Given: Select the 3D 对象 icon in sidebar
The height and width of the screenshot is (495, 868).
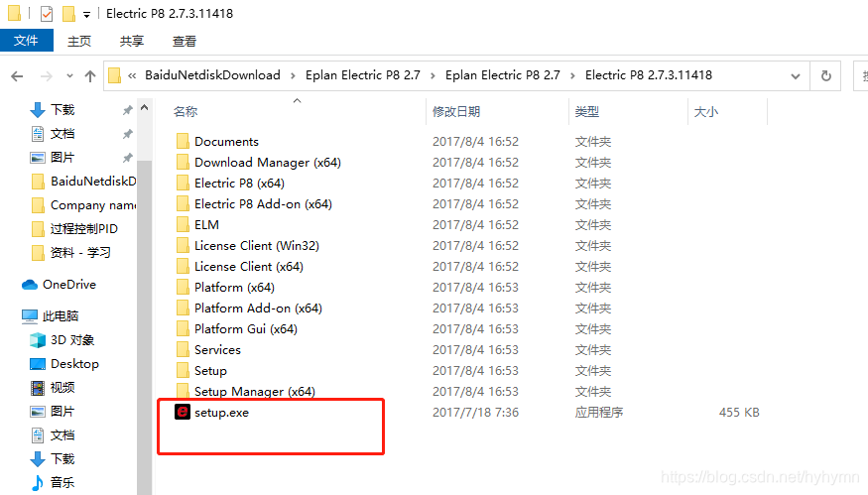Looking at the screenshot, I should [x=38, y=340].
